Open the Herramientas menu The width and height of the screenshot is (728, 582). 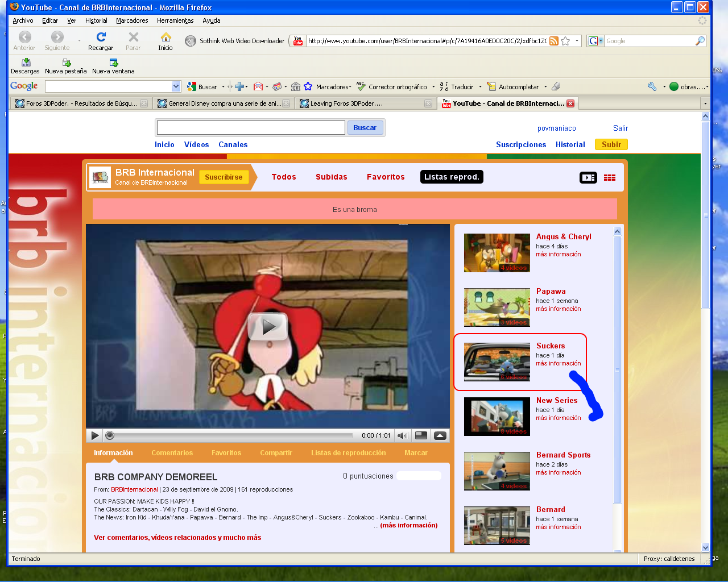175,20
